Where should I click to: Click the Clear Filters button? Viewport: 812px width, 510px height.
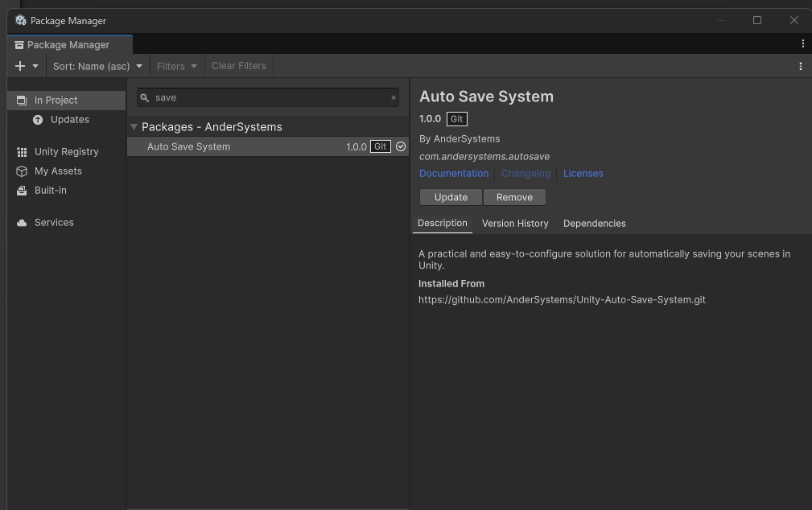pyautogui.click(x=239, y=66)
